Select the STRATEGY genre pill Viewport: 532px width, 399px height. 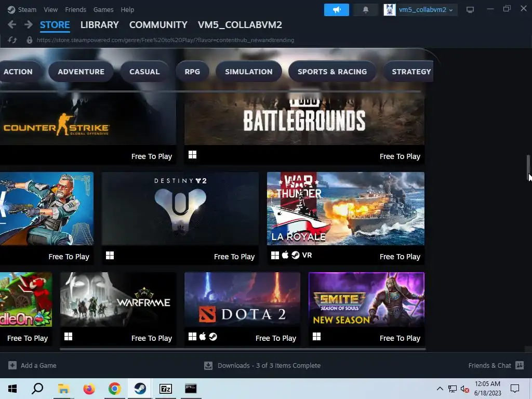coord(408,72)
